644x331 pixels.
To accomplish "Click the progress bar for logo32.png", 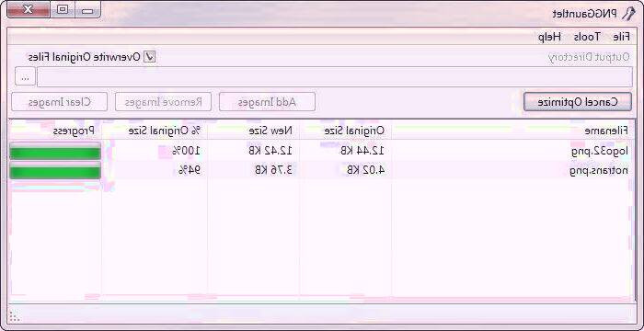I will point(55,151).
